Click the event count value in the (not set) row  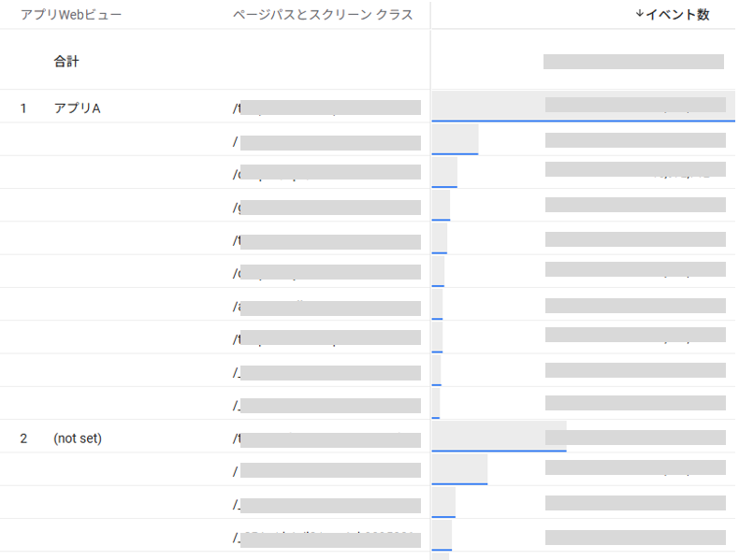635,438
